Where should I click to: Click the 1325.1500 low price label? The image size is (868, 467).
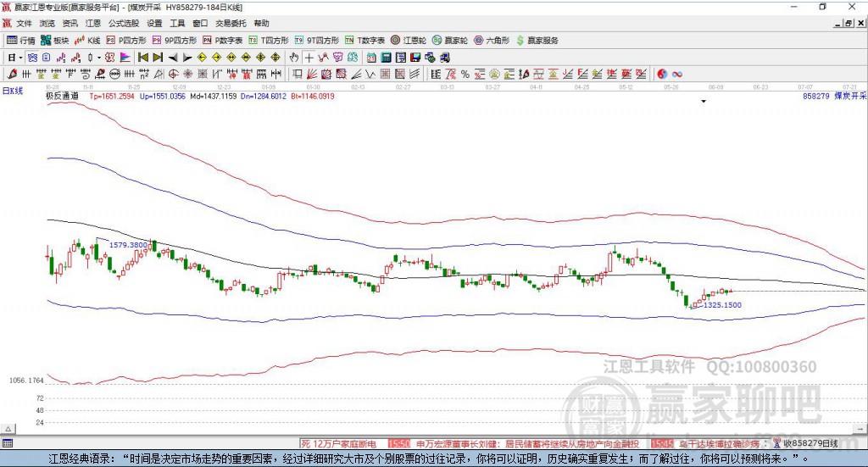tap(722, 305)
